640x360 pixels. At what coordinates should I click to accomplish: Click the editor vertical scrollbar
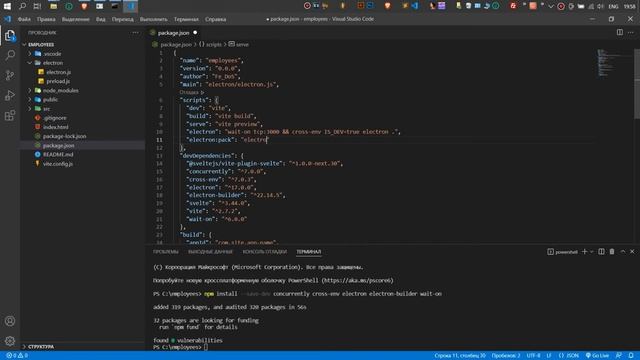[x=637, y=84]
